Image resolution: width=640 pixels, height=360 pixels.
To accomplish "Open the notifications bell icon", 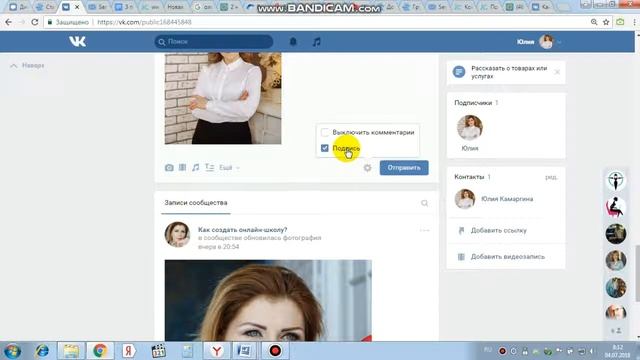I will (x=293, y=41).
